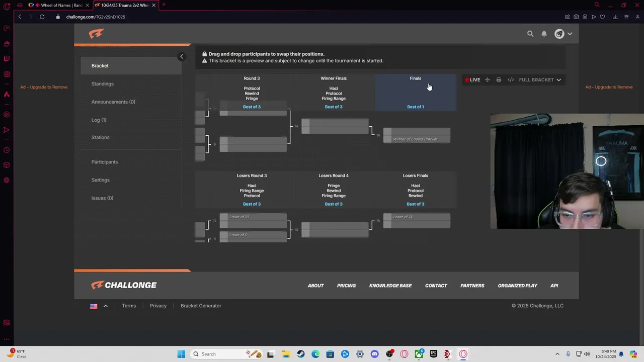Open Steam from the taskbar
Screen dimensions: 644x362
(x=300, y=354)
